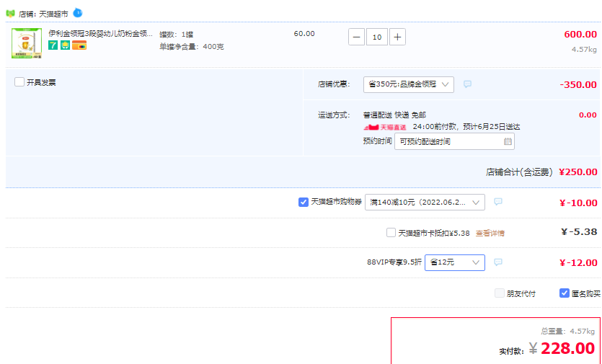The height and width of the screenshot is (364, 602).
Task: Click the product title 伊利金领冠3段婴幼儿奶粉
Action: point(101,34)
